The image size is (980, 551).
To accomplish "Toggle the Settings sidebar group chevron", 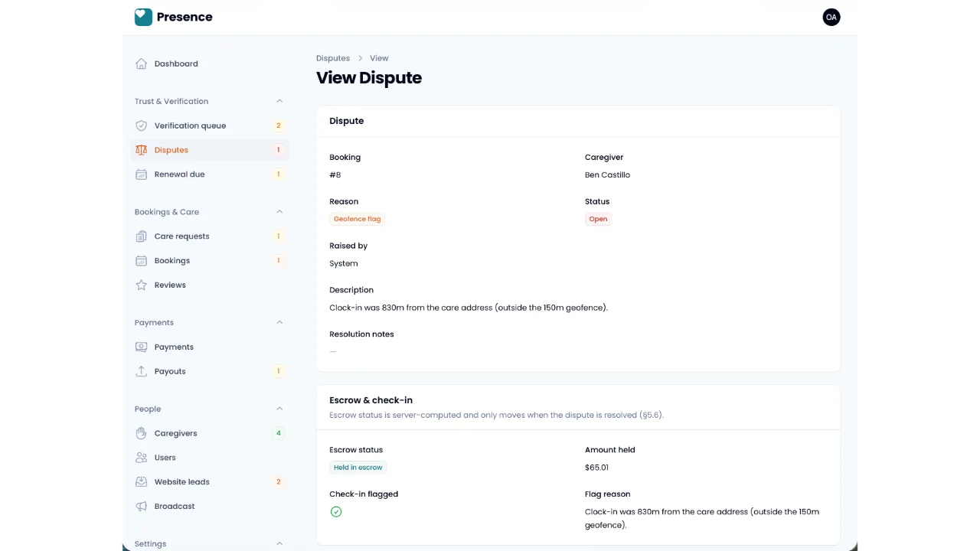I will (x=279, y=543).
